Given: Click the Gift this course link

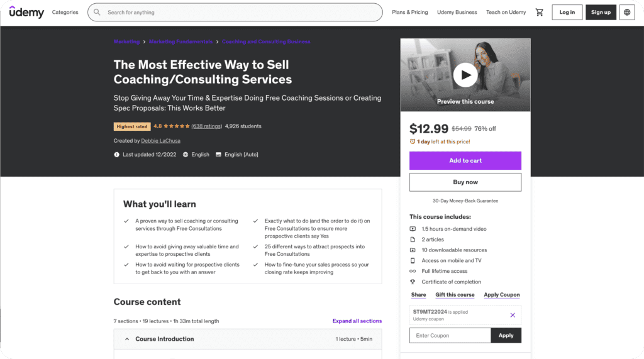Looking at the screenshot, I should tap(455, 295).
